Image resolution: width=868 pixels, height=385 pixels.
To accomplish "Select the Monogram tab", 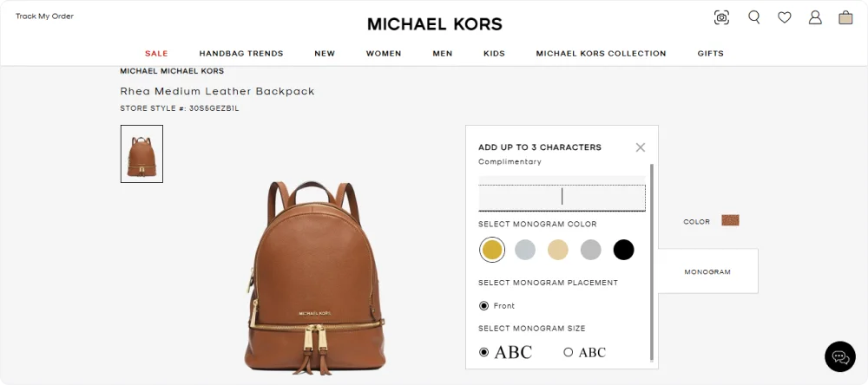I will [x=707, y=271].
